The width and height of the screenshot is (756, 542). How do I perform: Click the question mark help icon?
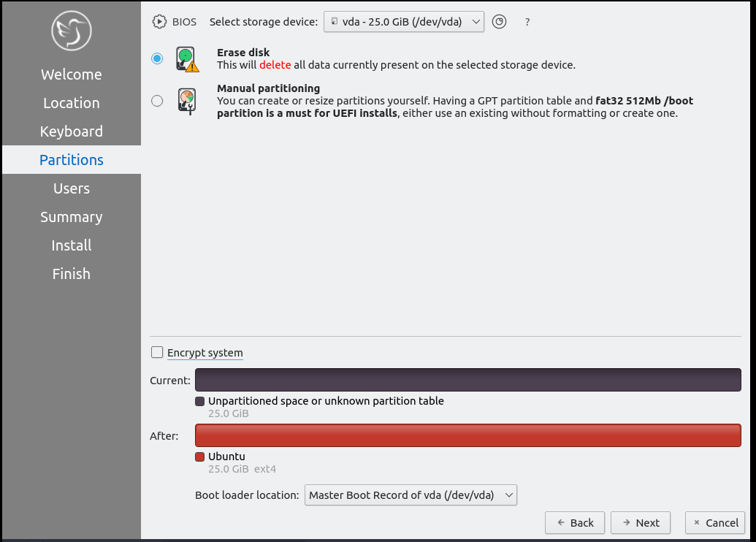click(527, 22)
